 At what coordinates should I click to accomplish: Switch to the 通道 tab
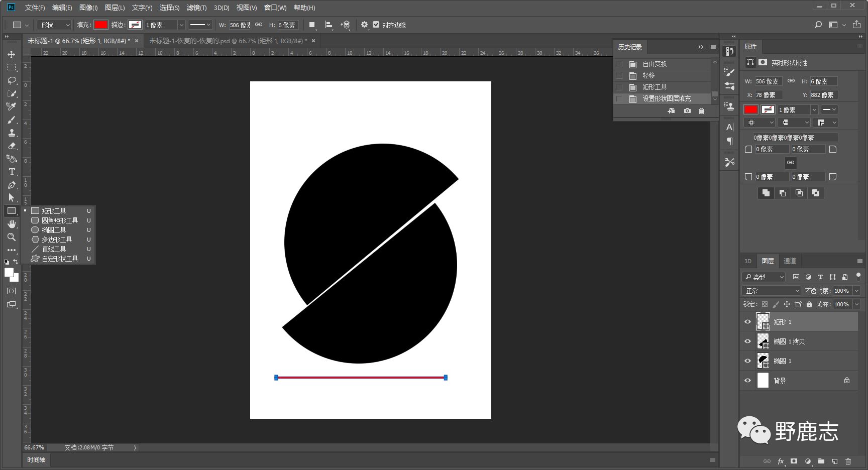(790, 261)
